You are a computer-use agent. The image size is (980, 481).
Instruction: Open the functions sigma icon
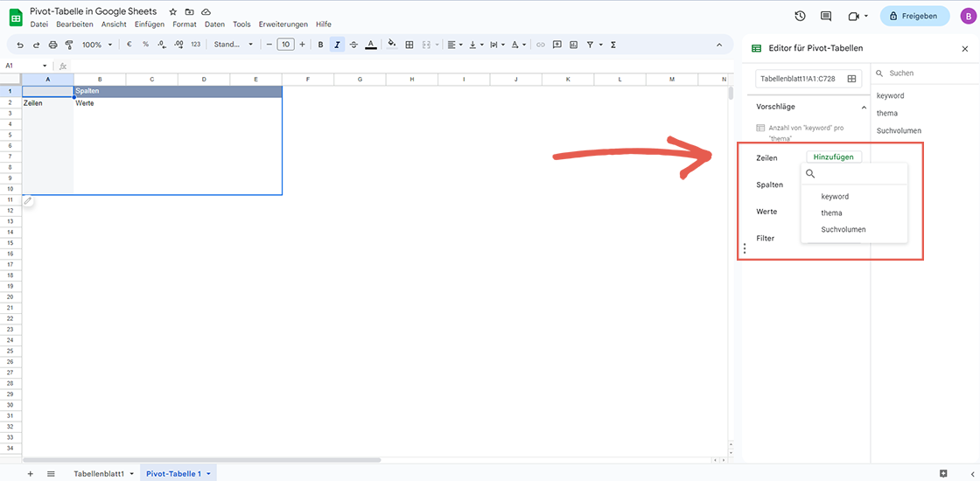coord(613,45)
